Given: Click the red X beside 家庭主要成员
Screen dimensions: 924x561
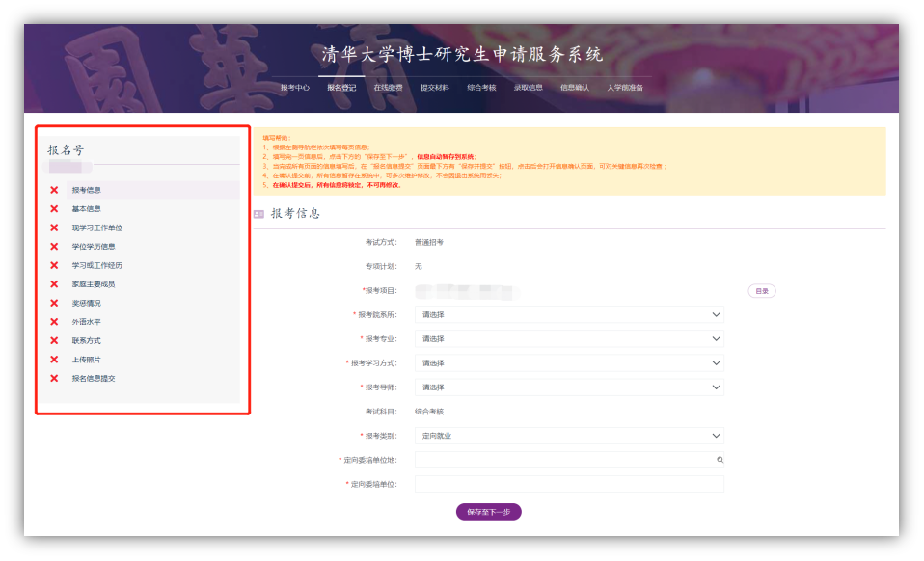Looking at the screenshot, I should (54, 284).
